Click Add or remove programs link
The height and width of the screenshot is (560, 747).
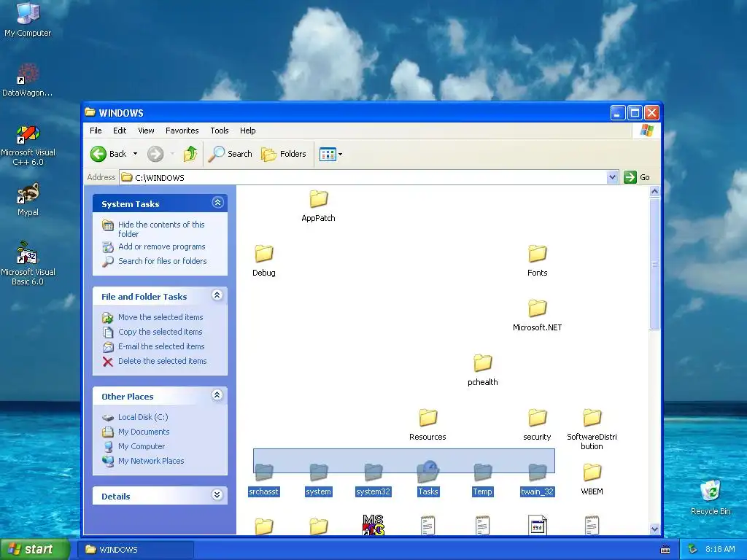tap(161, 246)
